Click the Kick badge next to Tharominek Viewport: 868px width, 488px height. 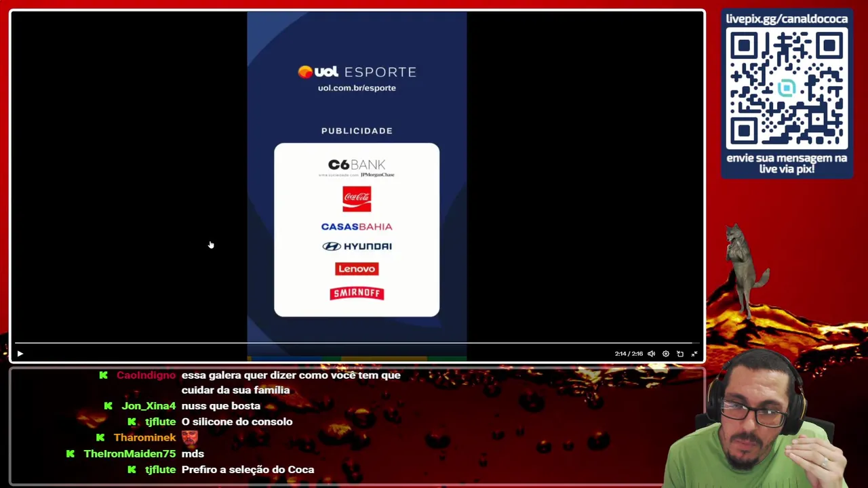point(100,438)
